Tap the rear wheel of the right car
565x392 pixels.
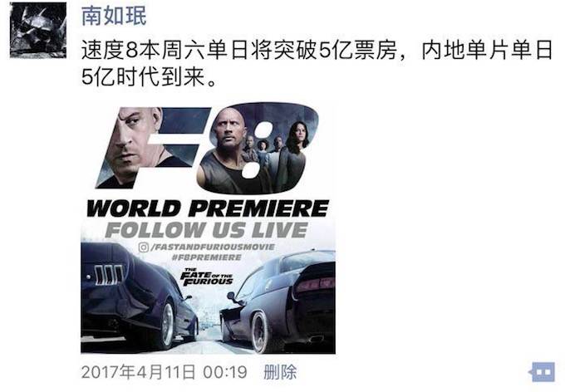260,332
